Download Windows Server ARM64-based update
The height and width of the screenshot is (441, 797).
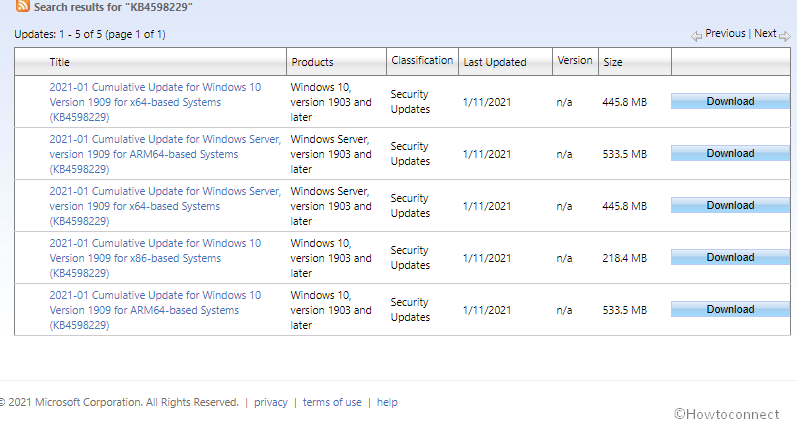coord(730,154)
